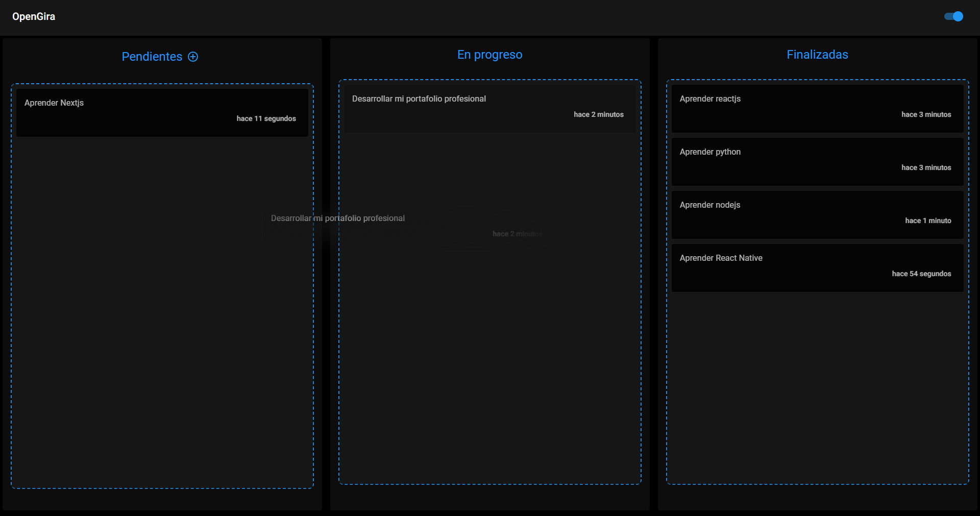Viewport: 980px width, 516px height.
Task: Click 'hace 1 minuto' timestamp on nodejs card
Action: click(x=928, y=220)
